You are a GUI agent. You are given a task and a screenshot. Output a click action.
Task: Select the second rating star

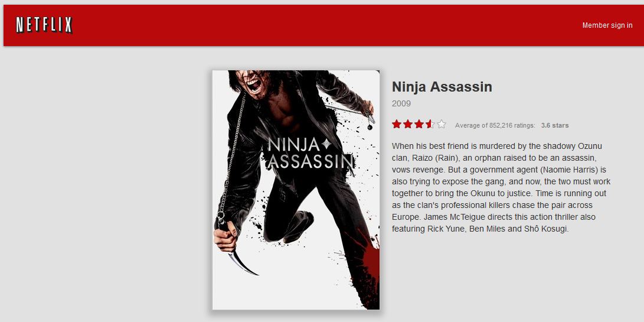point(407,124)
